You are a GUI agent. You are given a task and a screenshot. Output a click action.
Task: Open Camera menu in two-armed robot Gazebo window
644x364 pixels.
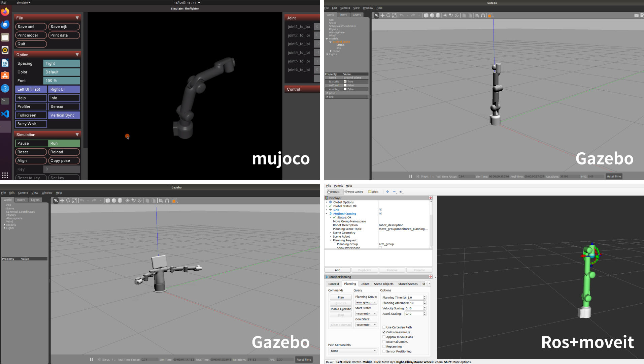click(23, 193)
